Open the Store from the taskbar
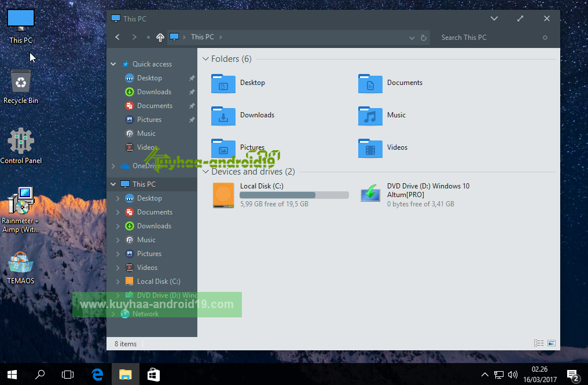588x385 pixels. pyautogui.click(x=153, y=375)
